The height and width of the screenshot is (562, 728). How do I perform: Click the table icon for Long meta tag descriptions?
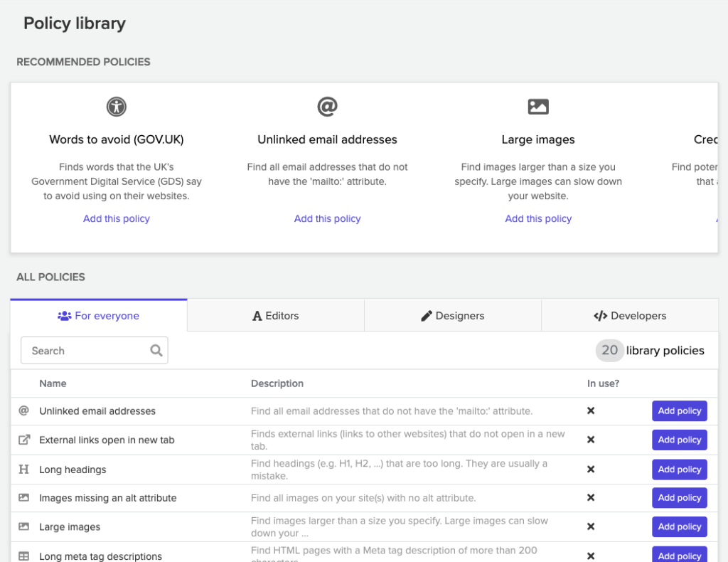tap(23, 556)
